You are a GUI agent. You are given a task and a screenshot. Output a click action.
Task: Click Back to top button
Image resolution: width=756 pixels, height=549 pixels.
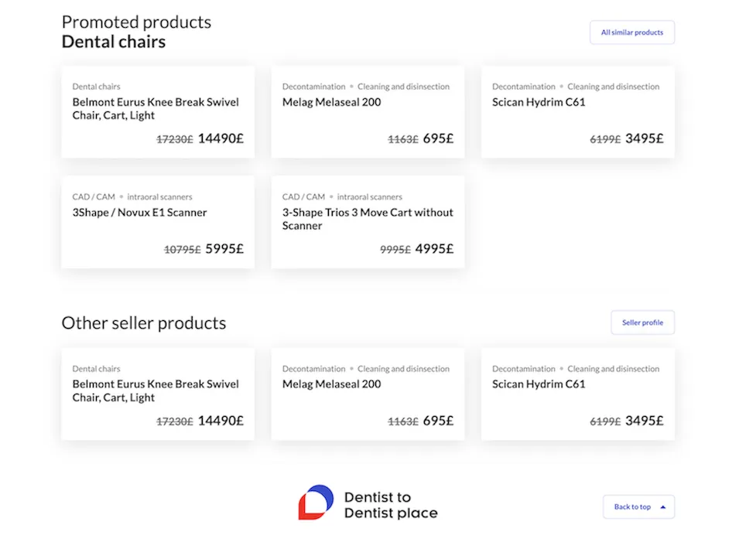[x=638, y=506]
